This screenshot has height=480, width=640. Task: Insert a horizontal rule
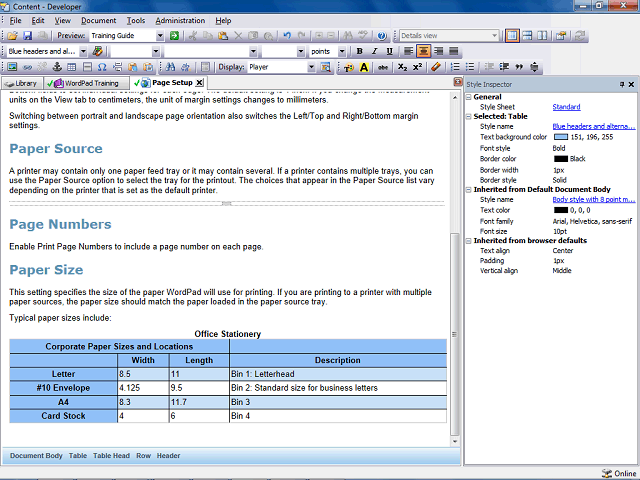[x=87, y=67]
